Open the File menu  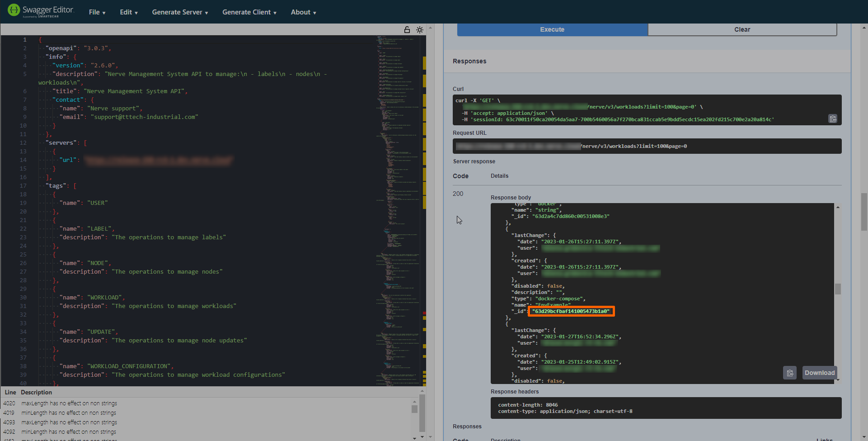coord(97,12)
